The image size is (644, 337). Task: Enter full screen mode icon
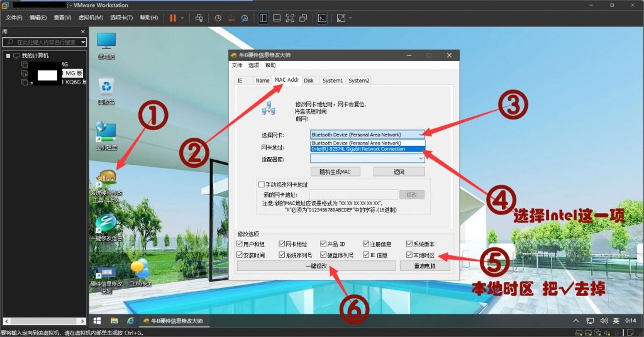(290, 18)
